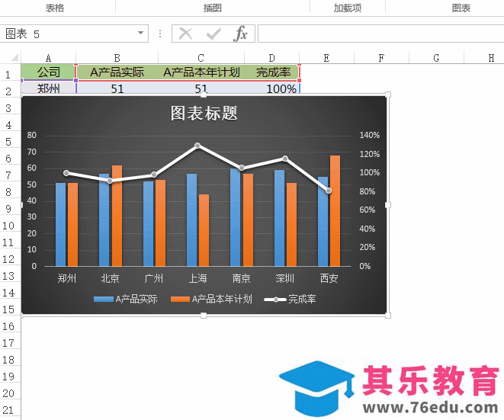Click the 图表 ribbon group label
This screenshot has height=420, width=504.
[461, 8]
